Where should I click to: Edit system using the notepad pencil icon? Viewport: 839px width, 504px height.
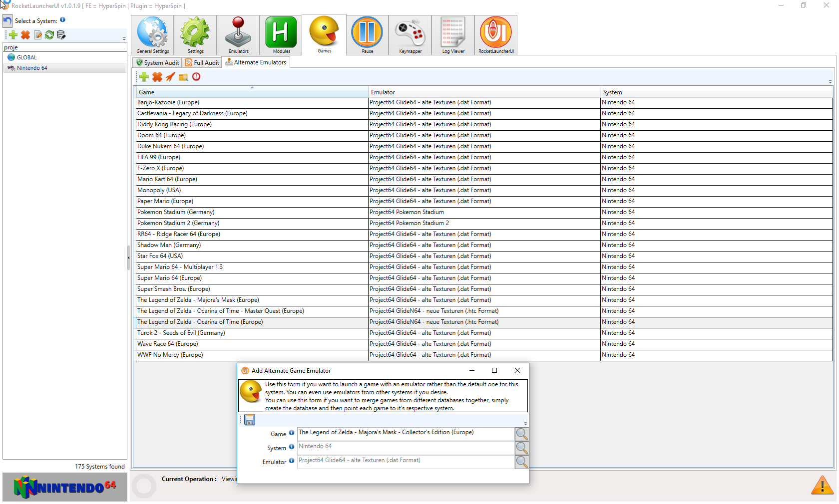pos(38,35)
